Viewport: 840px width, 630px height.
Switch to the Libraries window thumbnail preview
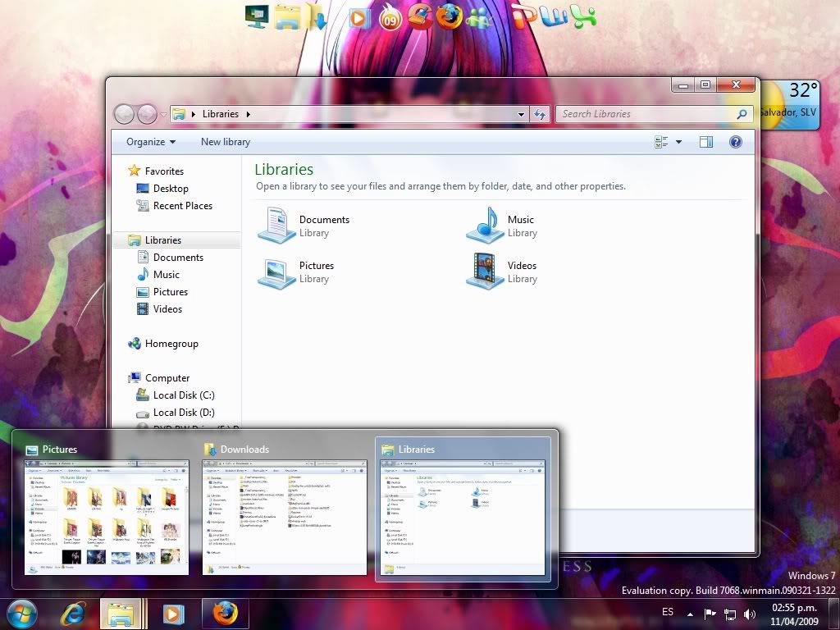(x=463, y=509)
